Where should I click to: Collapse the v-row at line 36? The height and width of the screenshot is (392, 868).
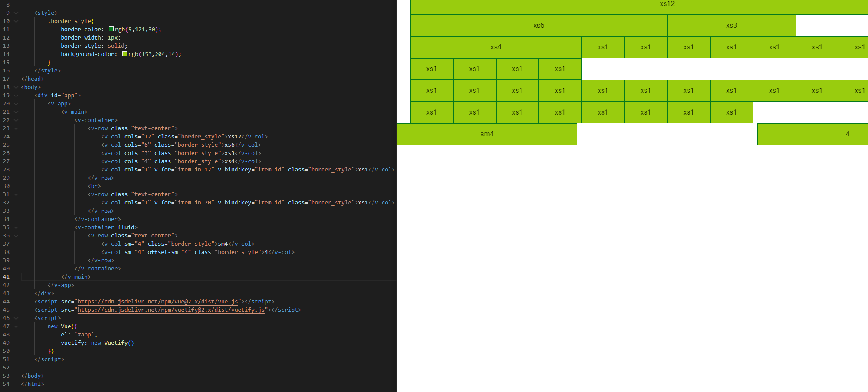16,236
